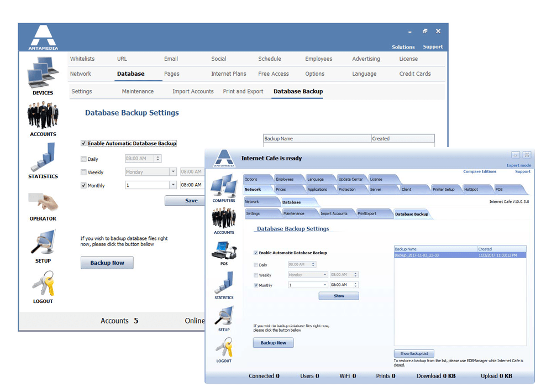Click Backup Name column header in Internet Cafe
541x392 pixels.
click(x=436, y=249)
